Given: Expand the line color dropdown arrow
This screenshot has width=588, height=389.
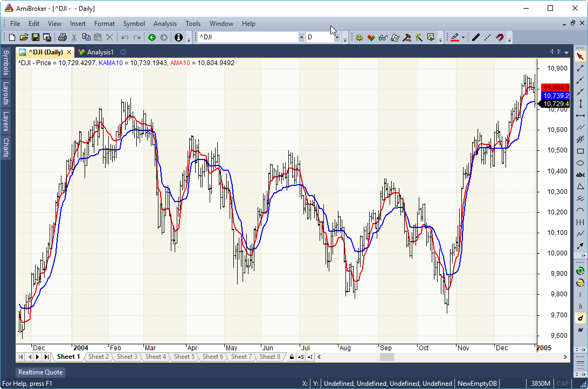Looking at the screenshot, I should point(463,37).
